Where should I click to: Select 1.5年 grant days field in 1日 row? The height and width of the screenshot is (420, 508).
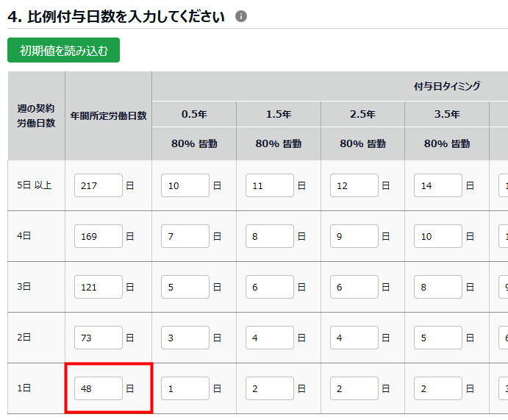pyautogui.click(x=270, y=388)
